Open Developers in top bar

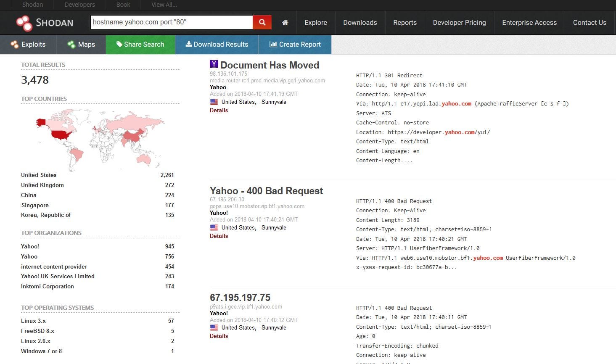(x=79, y=5)
